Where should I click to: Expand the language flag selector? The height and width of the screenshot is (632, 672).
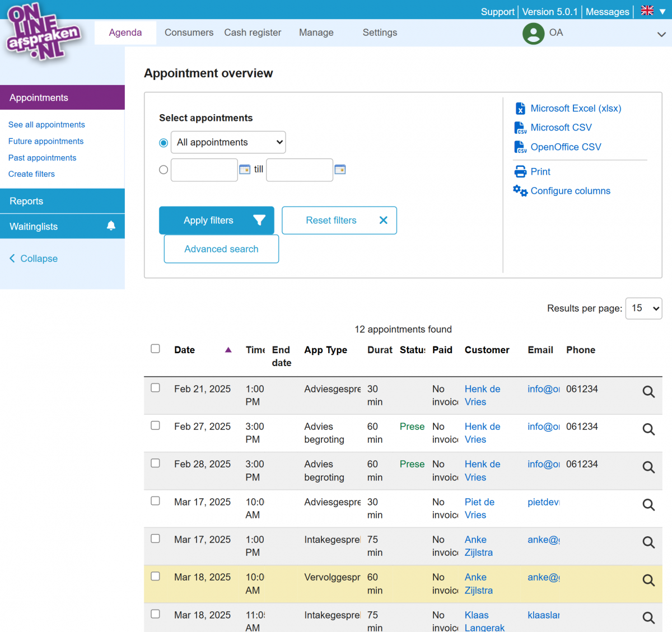(653, 11)
